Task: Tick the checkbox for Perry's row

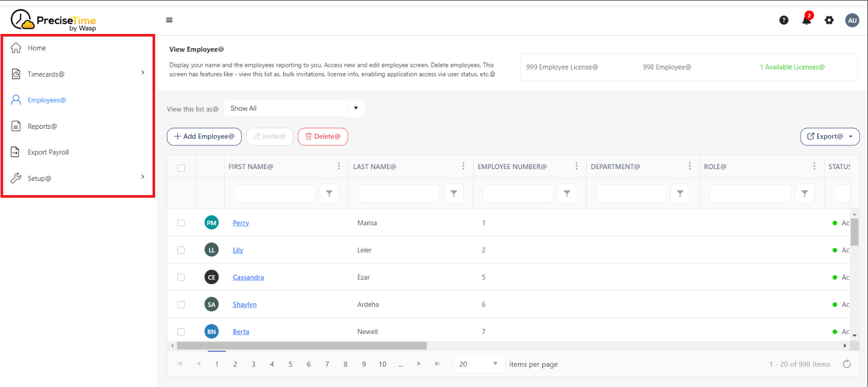Action: [181, 223]
